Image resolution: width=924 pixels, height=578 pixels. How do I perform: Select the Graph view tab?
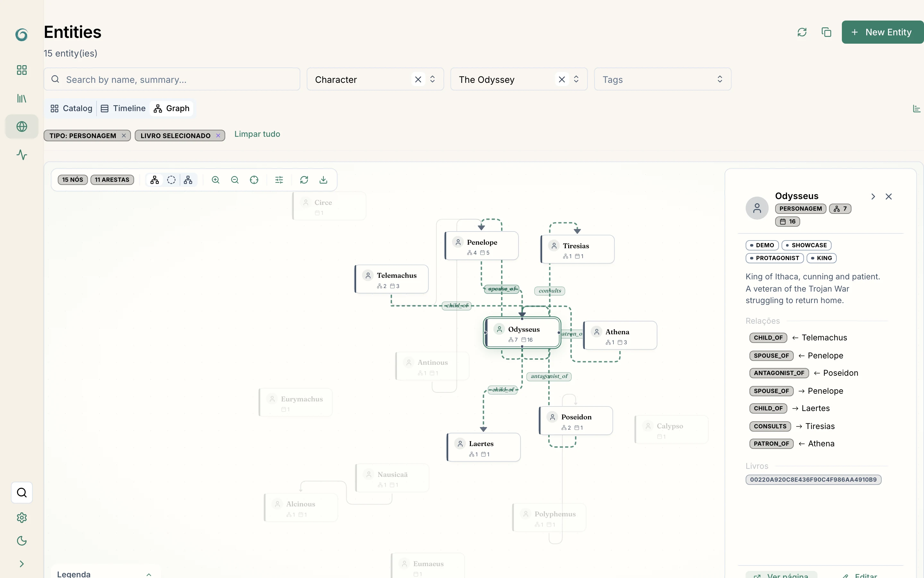[171, 109]
